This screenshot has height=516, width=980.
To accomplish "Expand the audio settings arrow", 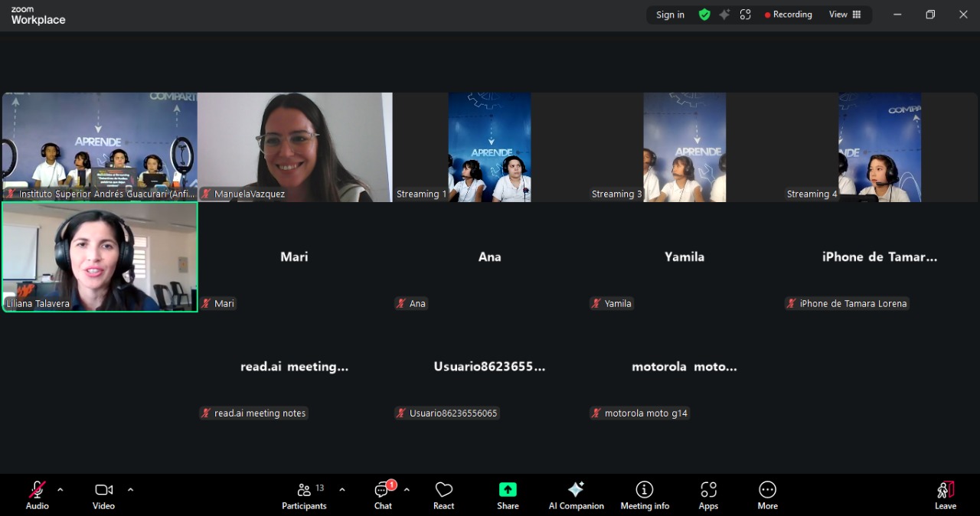I will [60, 490].
